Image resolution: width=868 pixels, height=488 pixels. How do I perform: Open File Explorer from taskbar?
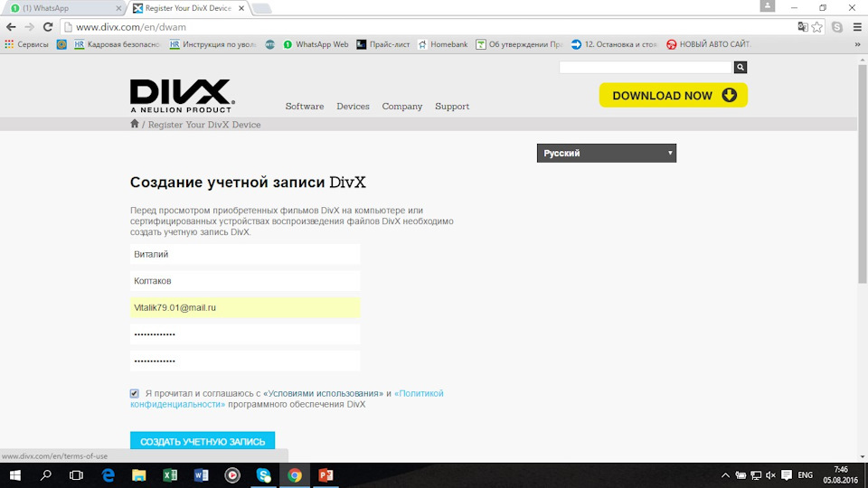click(x=138, y=475)
